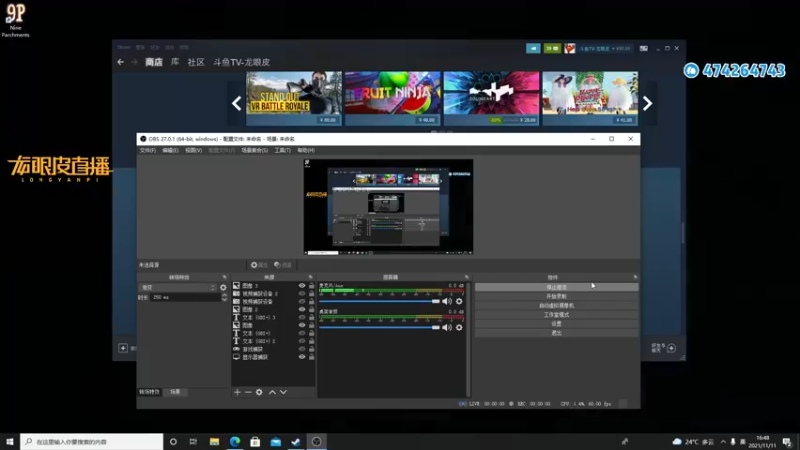Screen dimensions: 800x450
Task: Open the 帮助(H) menu in OBS
Action: (x=306, y=150)
